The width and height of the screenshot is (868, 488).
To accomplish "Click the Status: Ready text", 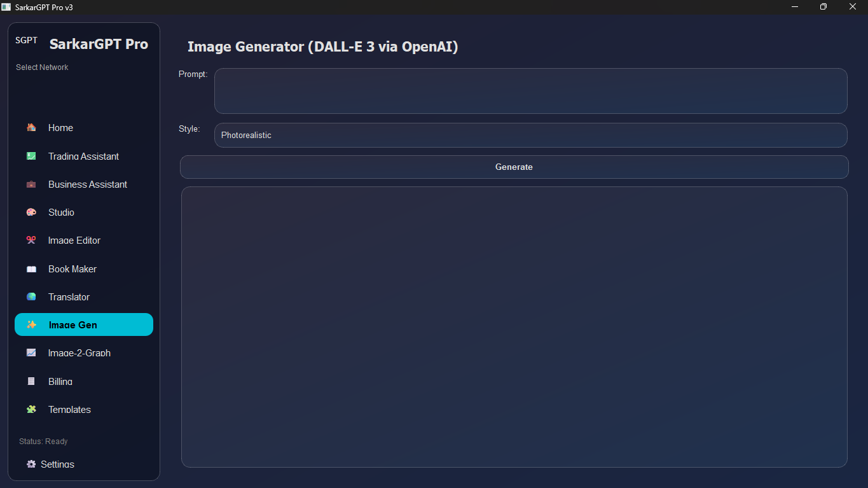I will (43, 442).
